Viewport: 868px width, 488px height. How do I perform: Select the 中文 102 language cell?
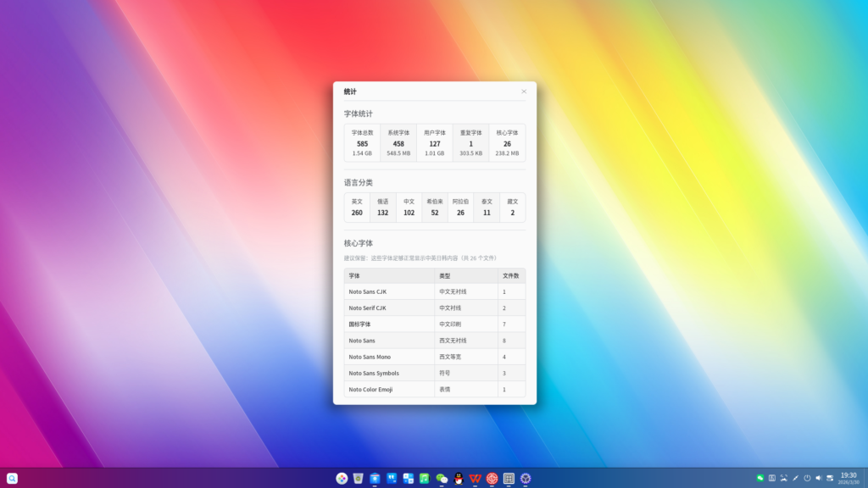coord(409,208)
